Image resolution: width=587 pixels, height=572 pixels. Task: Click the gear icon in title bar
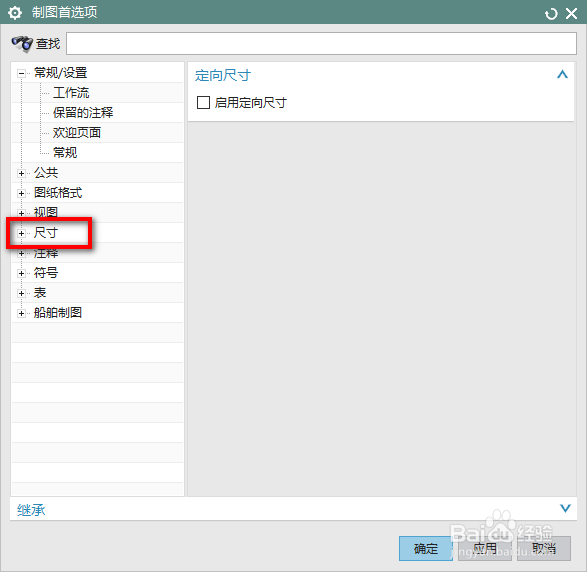point(15,13)
